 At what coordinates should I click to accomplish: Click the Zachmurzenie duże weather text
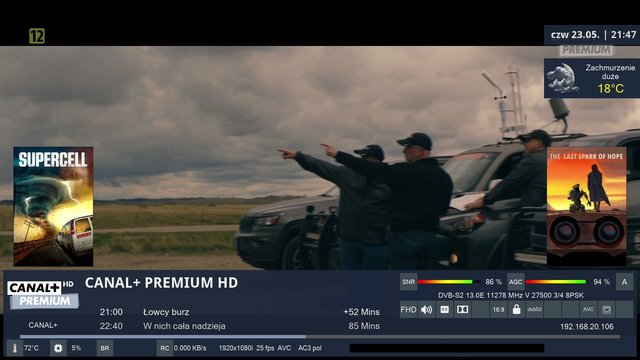point(610,72)
